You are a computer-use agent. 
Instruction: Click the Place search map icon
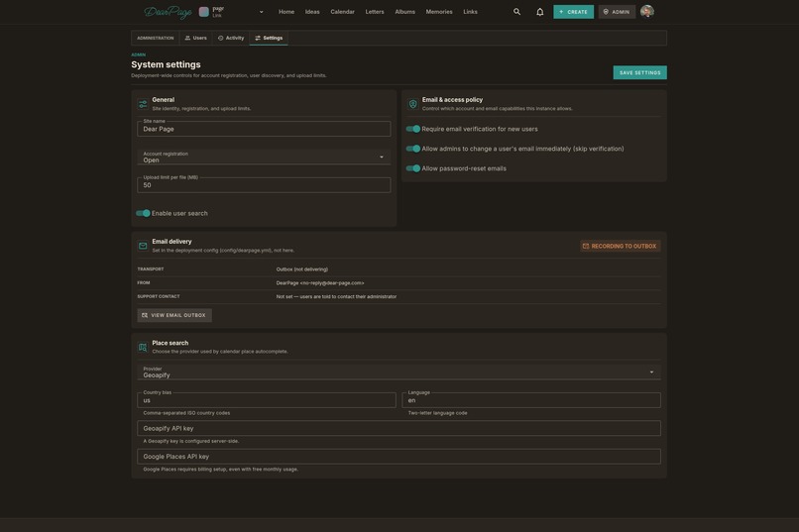pos(143,347)
